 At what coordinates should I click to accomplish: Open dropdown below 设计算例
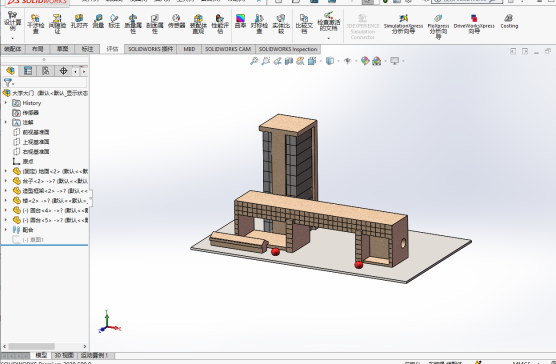[x=13, y=38]
